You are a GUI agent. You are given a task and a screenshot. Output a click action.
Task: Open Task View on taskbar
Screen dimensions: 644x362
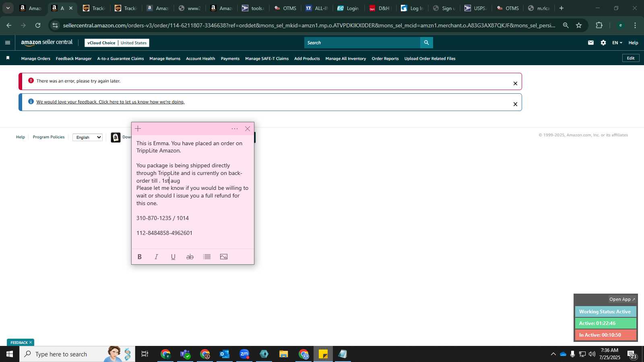click(x=145, y=354)
